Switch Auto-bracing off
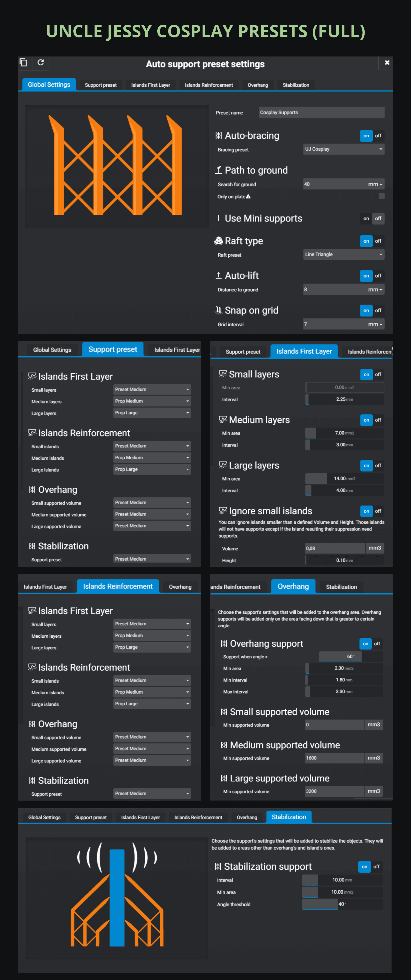Viewport: 411px width, 980px height. tap(378, 136)
